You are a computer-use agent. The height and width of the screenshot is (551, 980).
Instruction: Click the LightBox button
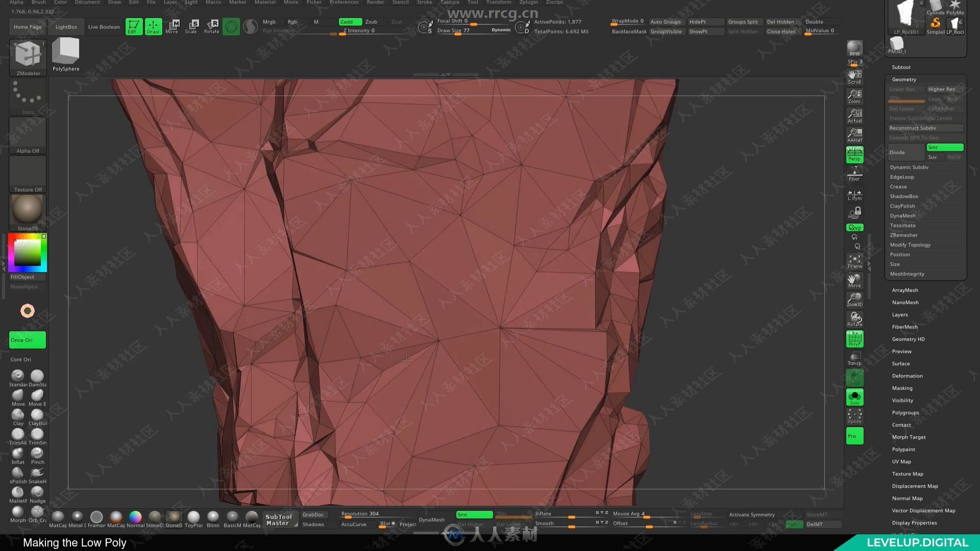click(66, 27)
